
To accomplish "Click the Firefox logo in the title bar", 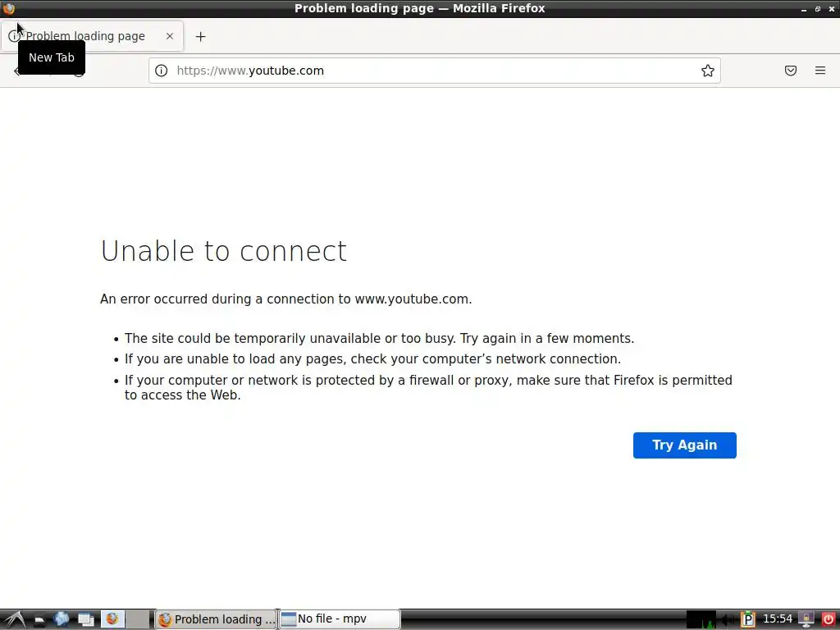I will point(8,8).
